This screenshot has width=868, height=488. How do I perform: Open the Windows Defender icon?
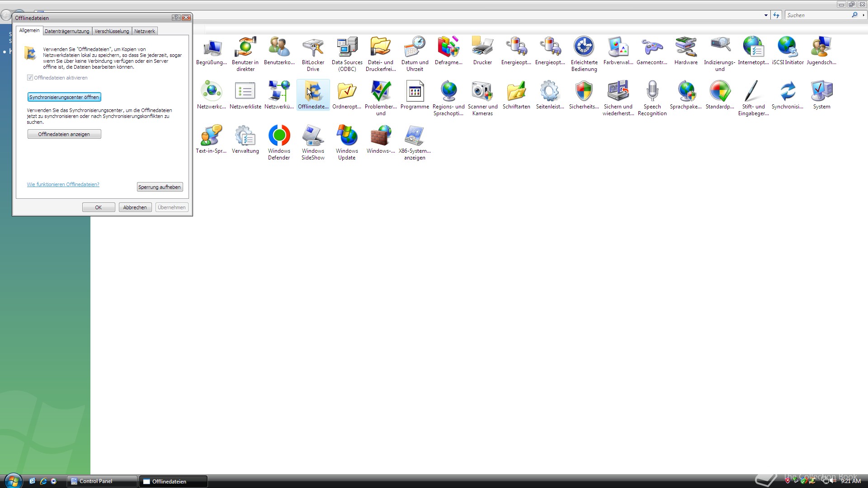279,143
